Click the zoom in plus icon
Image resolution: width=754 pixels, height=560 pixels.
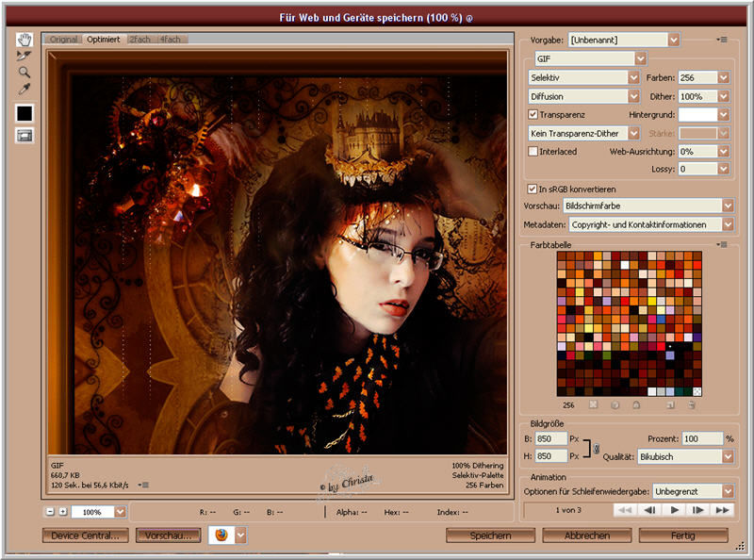point(62,511)
